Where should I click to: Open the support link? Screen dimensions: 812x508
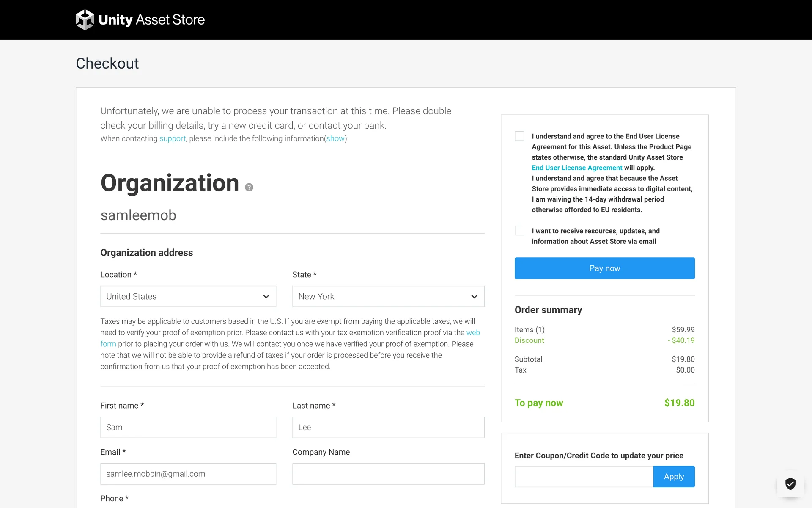point(173,138)
